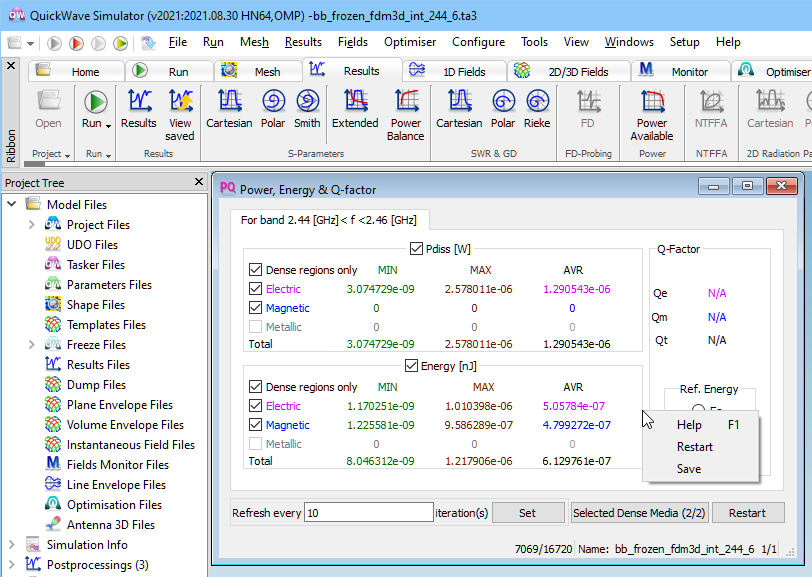Screen dimensions: 812x577
Task: Open the Power Available icon
Action: 652,100
